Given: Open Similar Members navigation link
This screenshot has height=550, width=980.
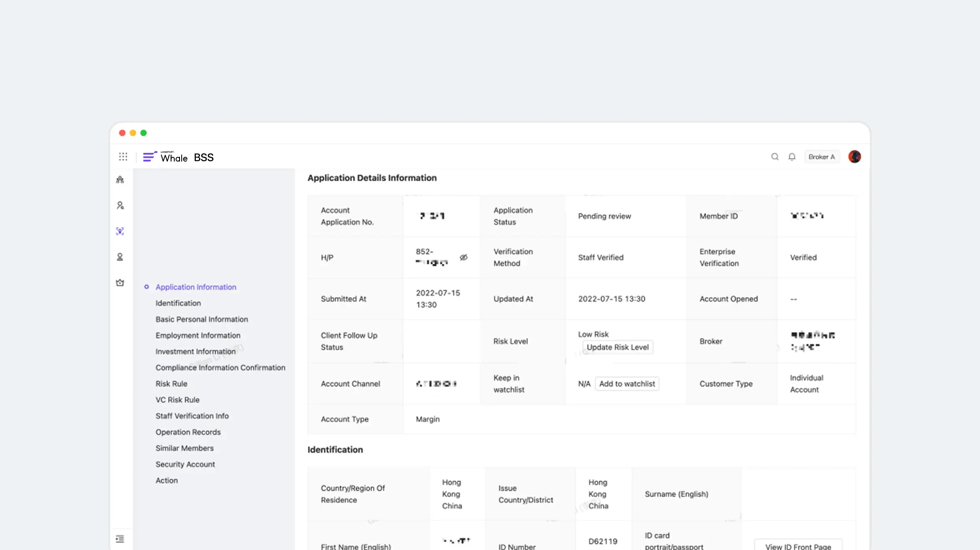Looking at the screenshot, I should (x=185, y=448).
